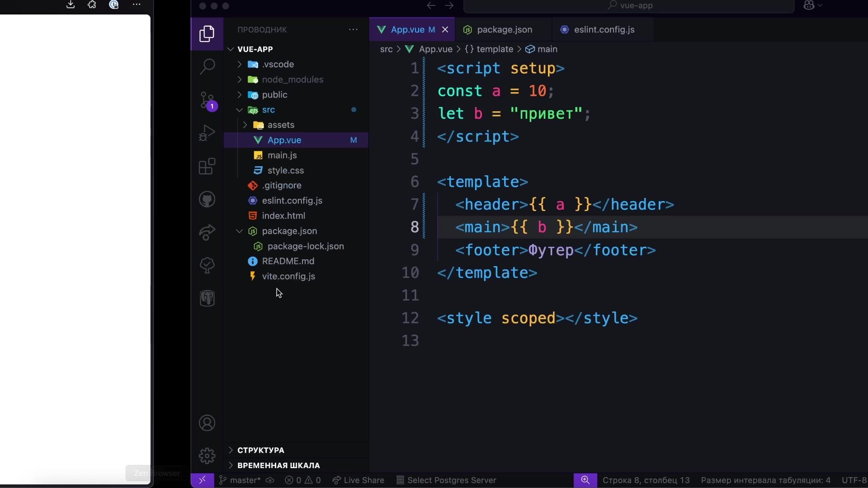Open style.css in the file tree

coord(296,170)
